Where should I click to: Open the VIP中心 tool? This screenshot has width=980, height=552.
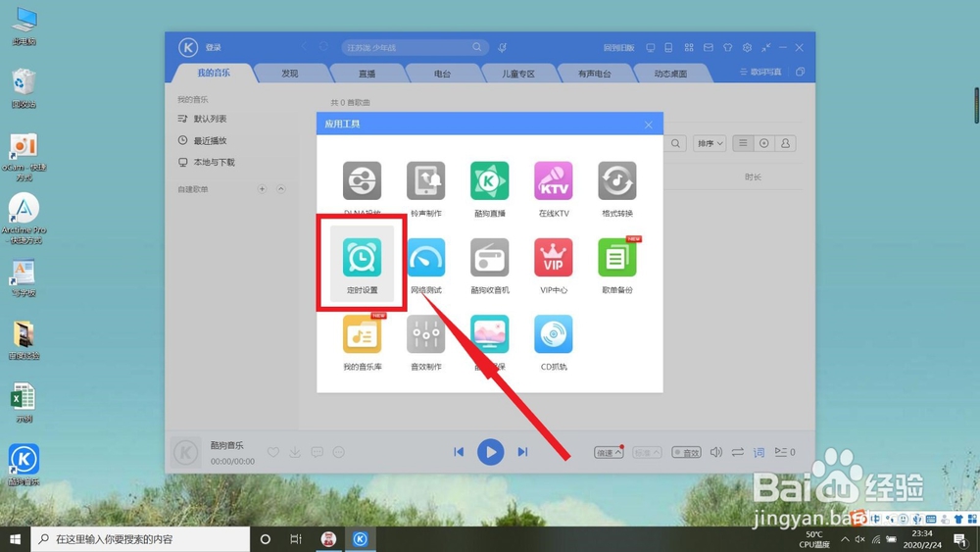[x=553, y=266]
